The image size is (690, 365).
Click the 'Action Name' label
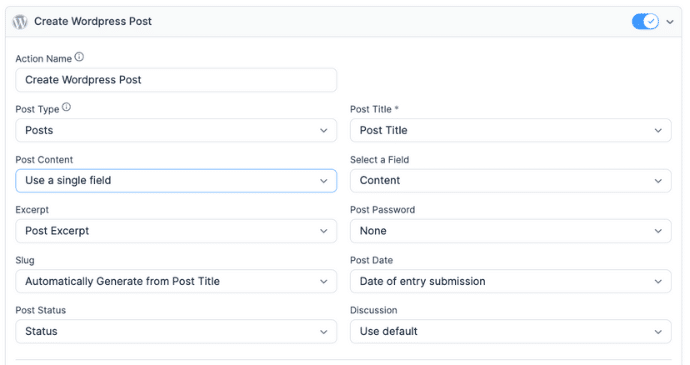coord(44,59)
